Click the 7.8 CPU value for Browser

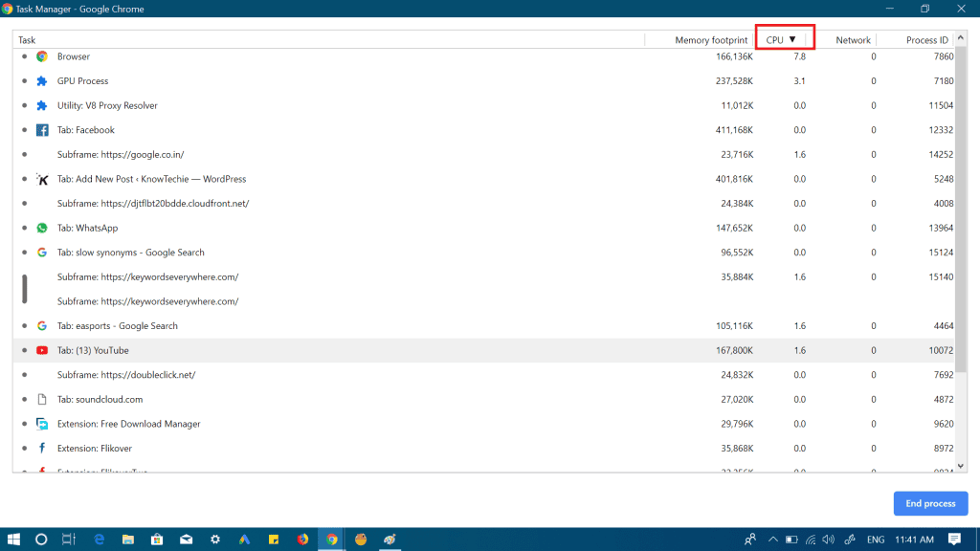click(799, 56)
